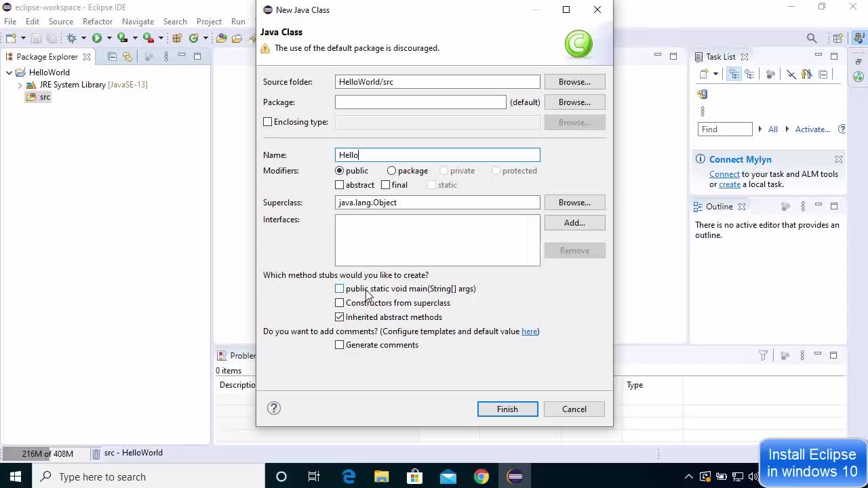Viewport: 868px width, 488px height.
Task: Expand the JRE System Library node
Action: (x=20, y=85)
